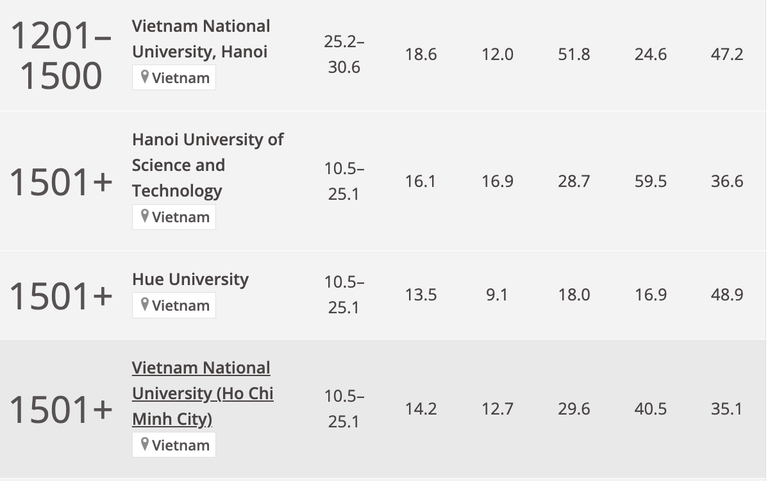The image size is (770, 481).
Task: Click the location pin icon for Vietnam National University, Hanoi
Action: point(145,77)
